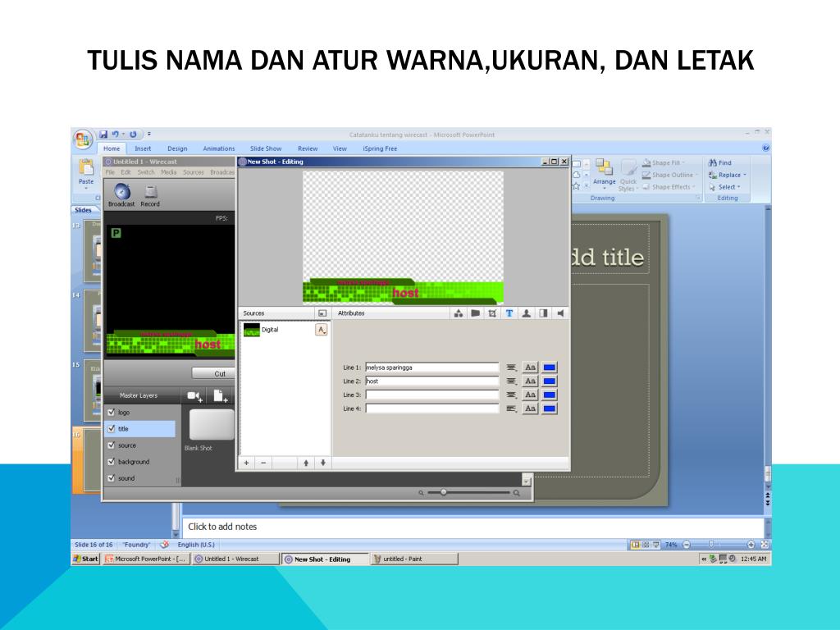Toggle the source layer checkbox
This screenshot has height=630, width=840.
tap(112, 445)
